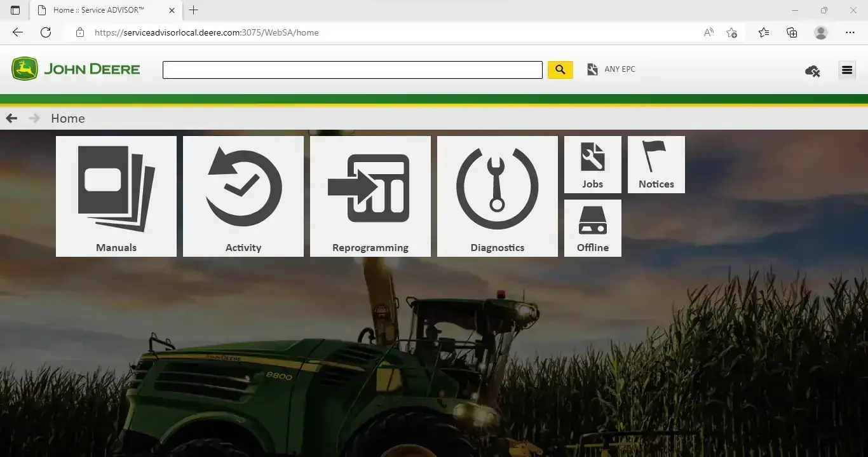
Task: Click the Home breadcrumb label
Action: 68,118
